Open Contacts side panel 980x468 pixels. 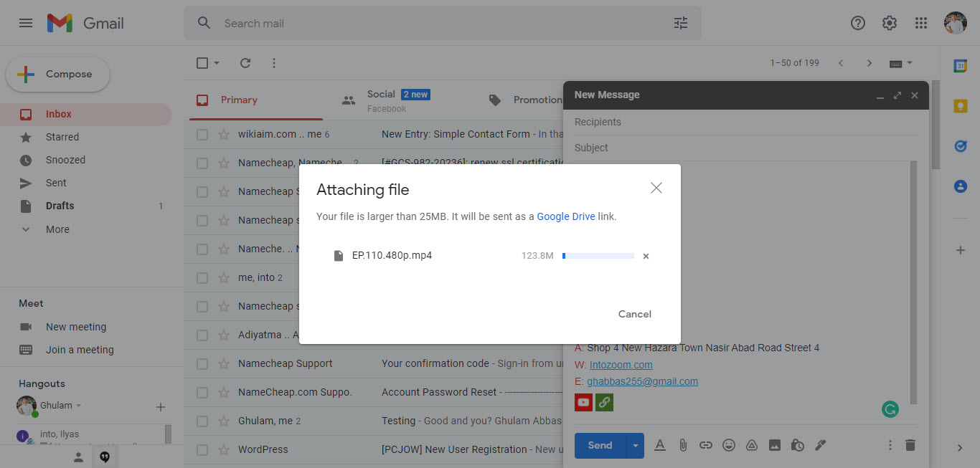960,186
